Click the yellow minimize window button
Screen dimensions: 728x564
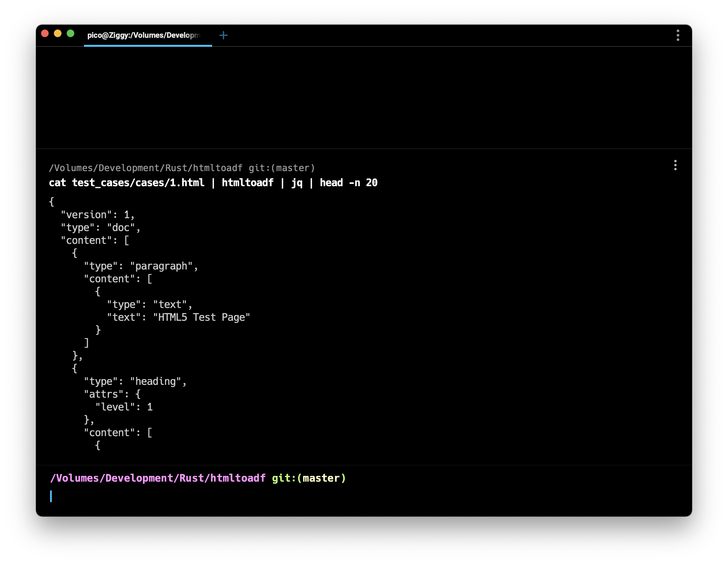point(58,34)
